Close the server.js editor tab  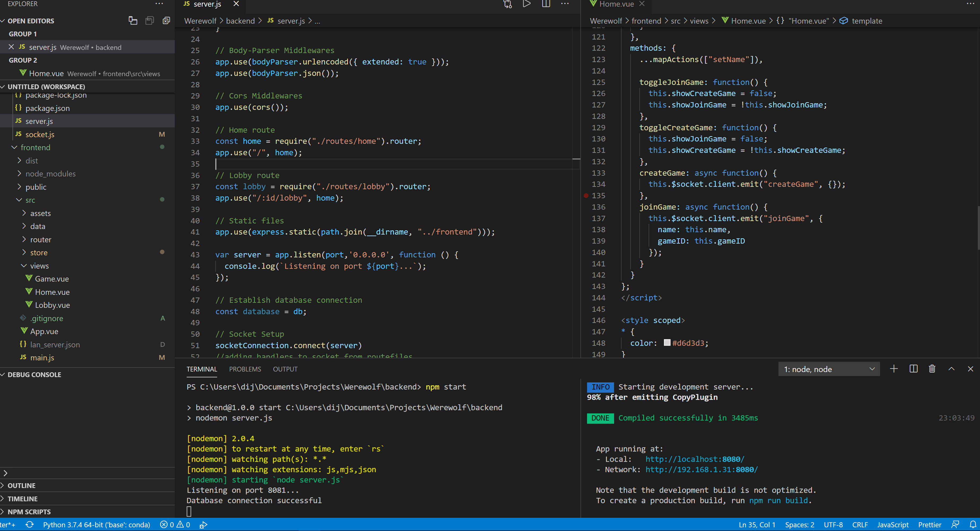(x=236, y=4)
